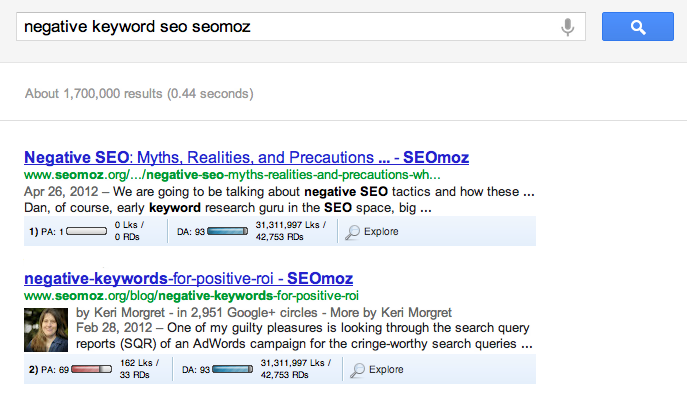This screenshot has width=687, height=397.
Task: Click the blue magnifier search button
Action: (x=637, y=27)
